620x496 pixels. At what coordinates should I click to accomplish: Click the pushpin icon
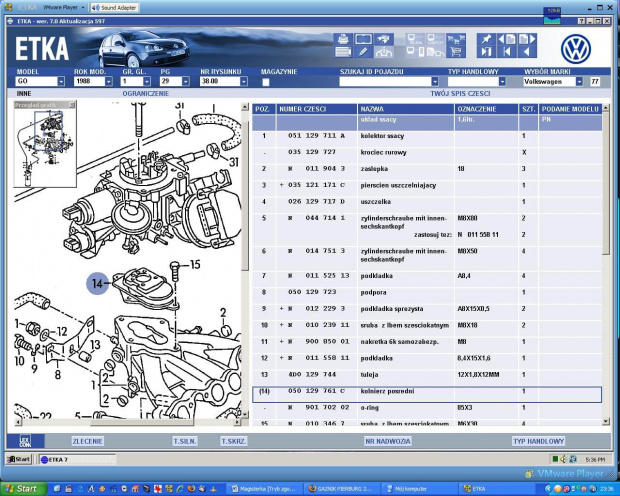[x=486, y=39]
